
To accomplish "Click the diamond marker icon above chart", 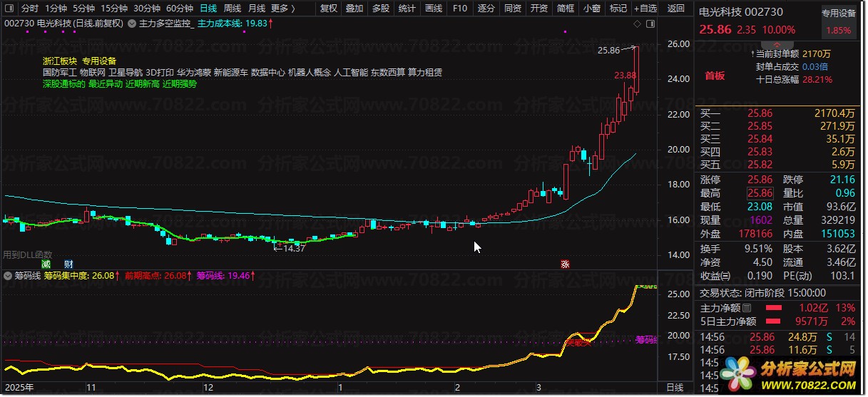I will (x=637, y=24).
